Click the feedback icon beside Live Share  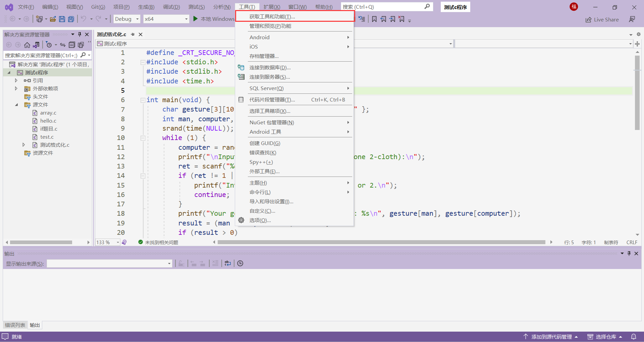(632, 19)
